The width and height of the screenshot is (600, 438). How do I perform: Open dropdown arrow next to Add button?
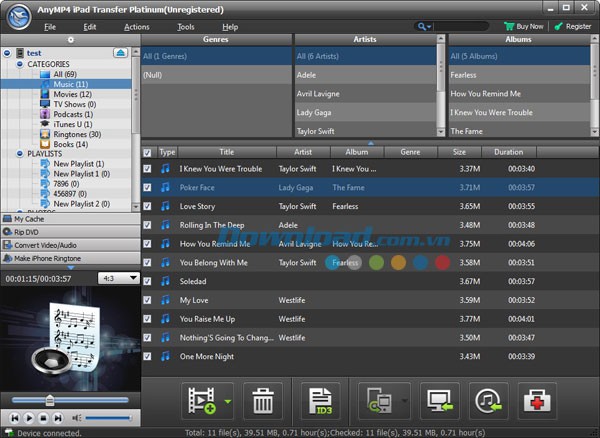(228, 401)
